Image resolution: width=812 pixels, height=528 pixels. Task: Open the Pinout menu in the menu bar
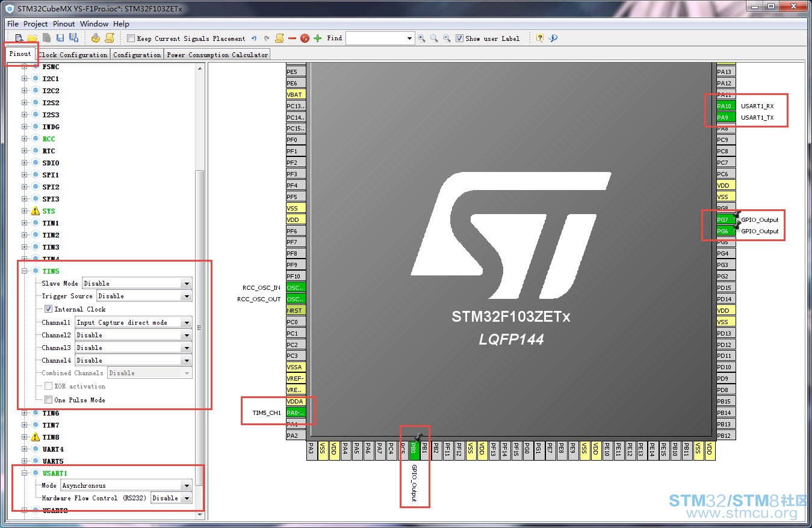[x=64, y=24]
